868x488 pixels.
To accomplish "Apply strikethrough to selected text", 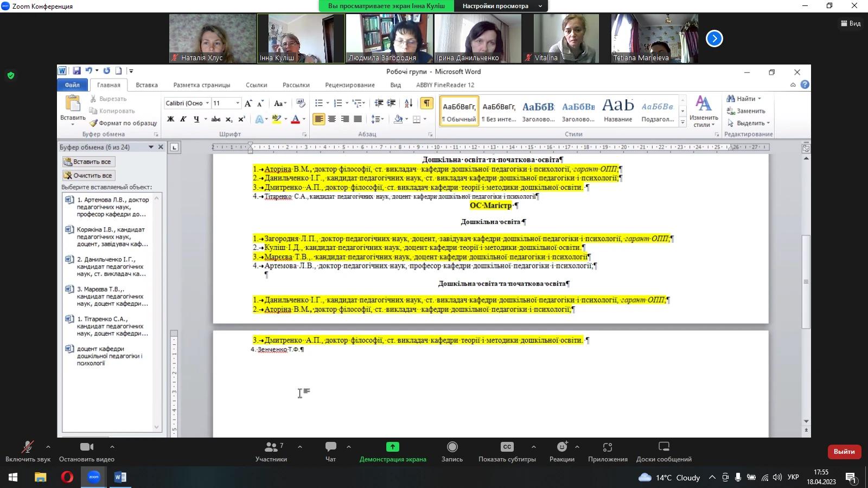I will [x=216, y=119].
